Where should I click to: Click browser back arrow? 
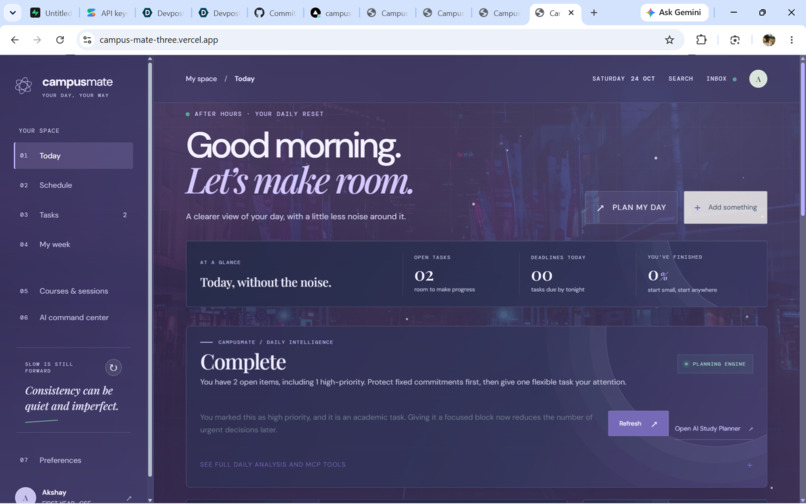[x=15, y=40]
